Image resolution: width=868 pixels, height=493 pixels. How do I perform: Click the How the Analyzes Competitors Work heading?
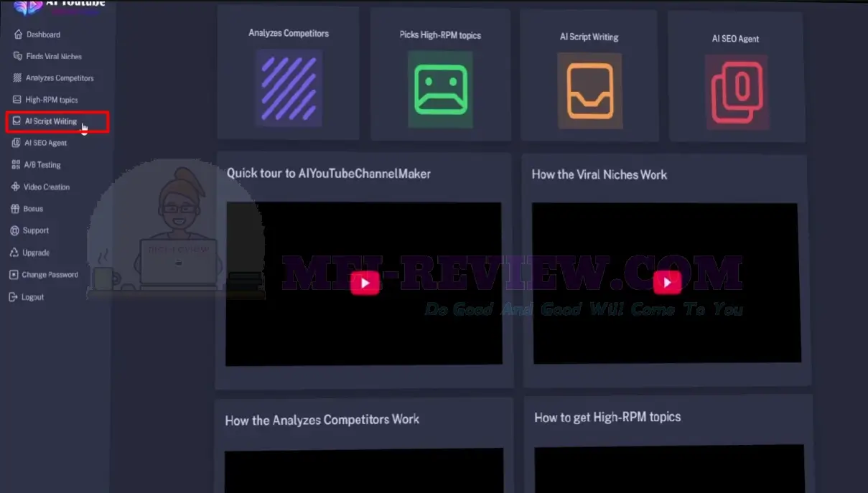click(x=322, y=420)
